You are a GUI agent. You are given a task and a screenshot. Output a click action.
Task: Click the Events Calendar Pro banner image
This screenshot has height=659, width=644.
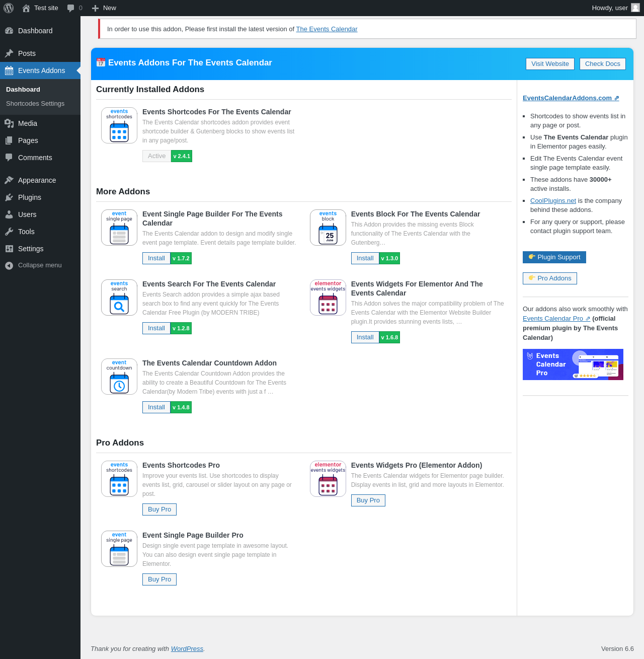tap(573, 364)
